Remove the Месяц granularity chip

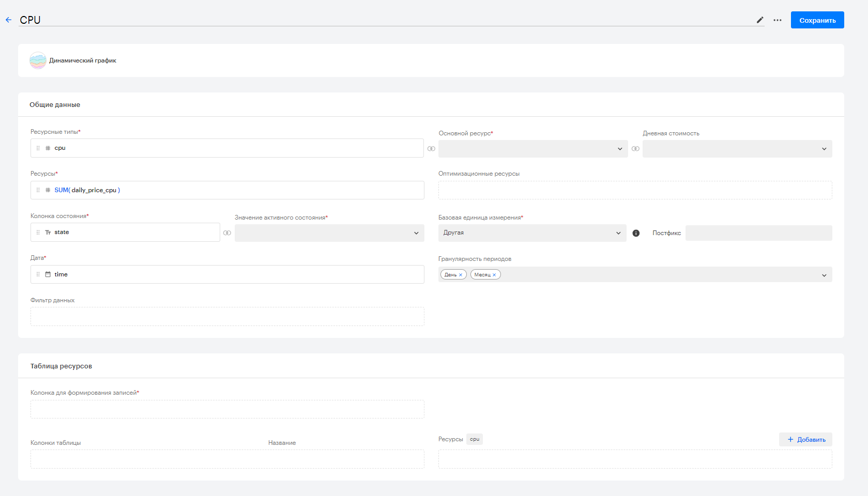[494, 275]
